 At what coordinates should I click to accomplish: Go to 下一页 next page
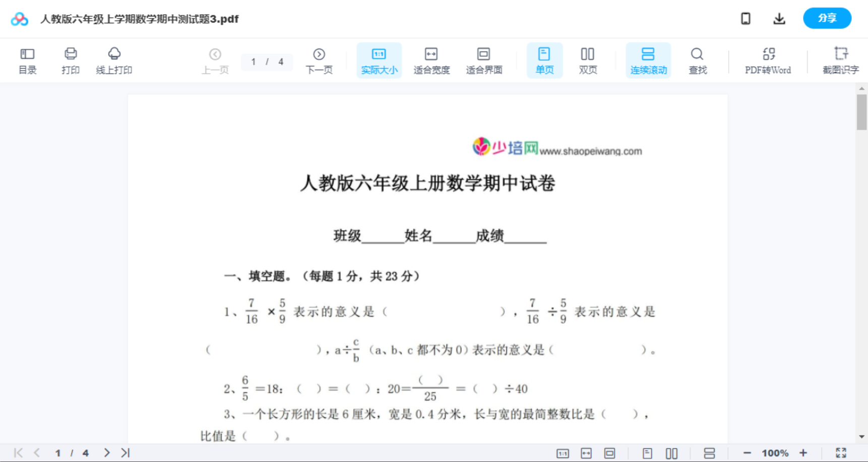click(x=319, y=60)
